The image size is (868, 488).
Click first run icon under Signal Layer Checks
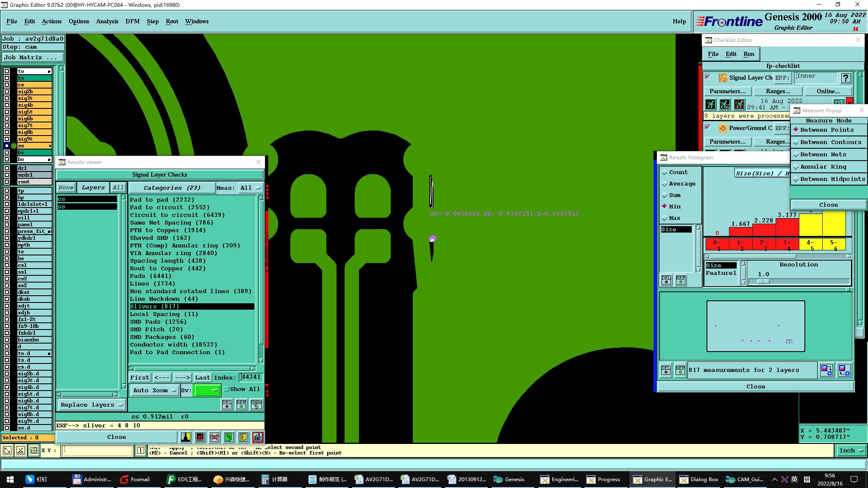(x=711, y=104)
